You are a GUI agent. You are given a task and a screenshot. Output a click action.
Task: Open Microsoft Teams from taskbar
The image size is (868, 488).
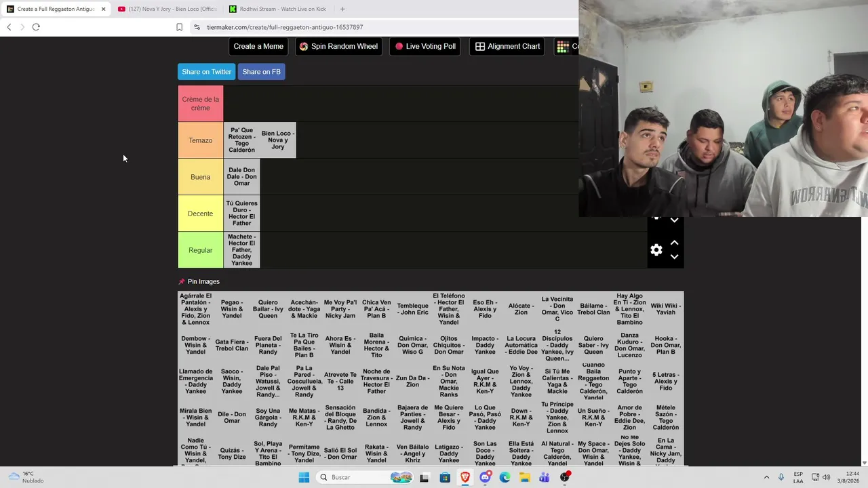click(x=544, y=477)
